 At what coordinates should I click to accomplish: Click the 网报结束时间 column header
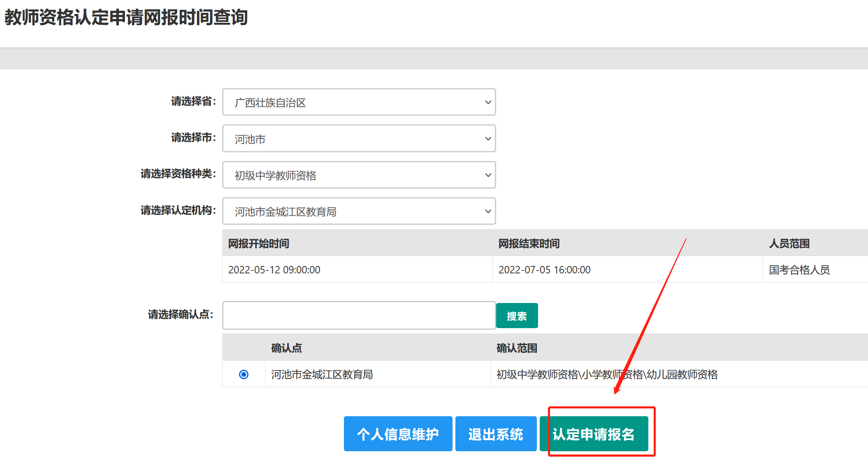529,243
